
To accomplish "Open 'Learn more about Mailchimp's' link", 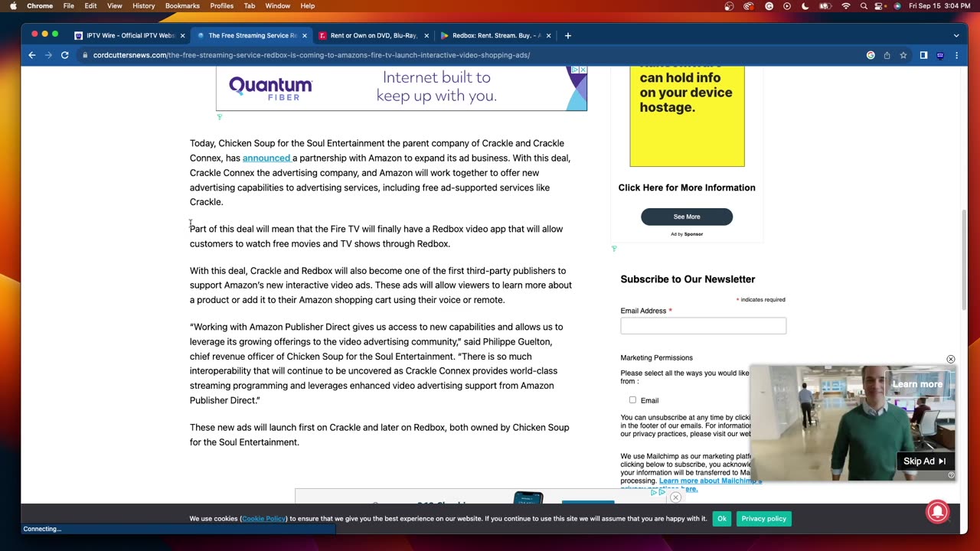I will click(710, 481).
